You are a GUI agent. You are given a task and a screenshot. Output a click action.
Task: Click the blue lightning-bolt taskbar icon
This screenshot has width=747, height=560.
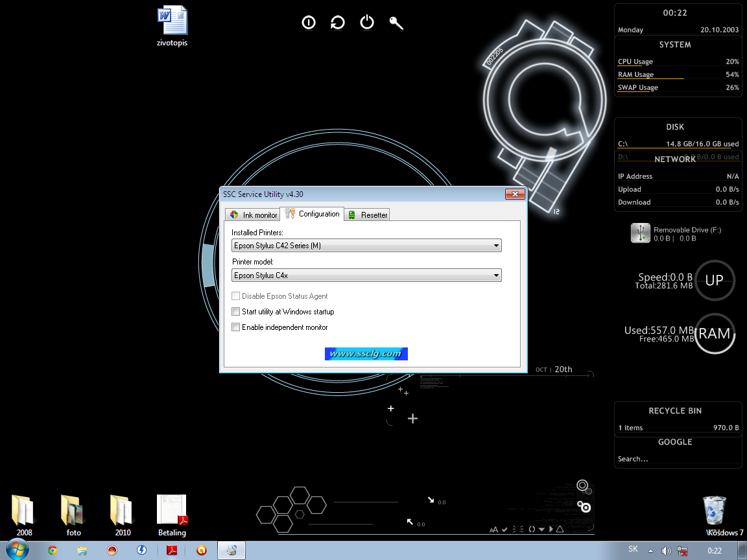pos(141,550)
